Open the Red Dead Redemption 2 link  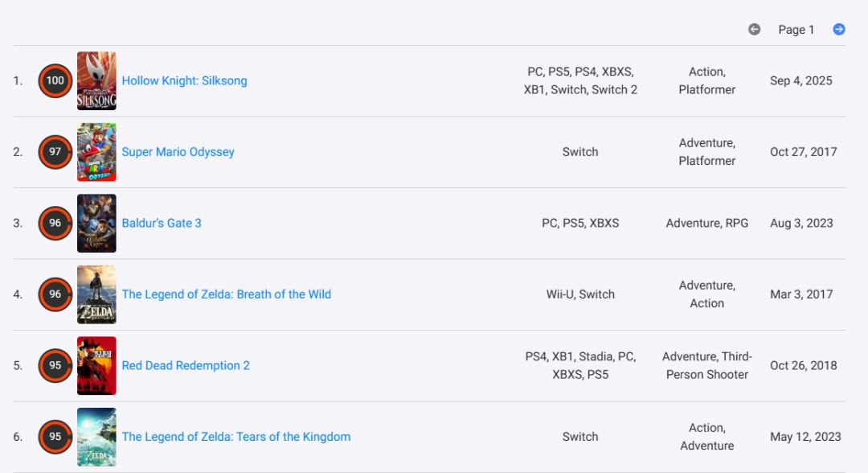[186, 365]
